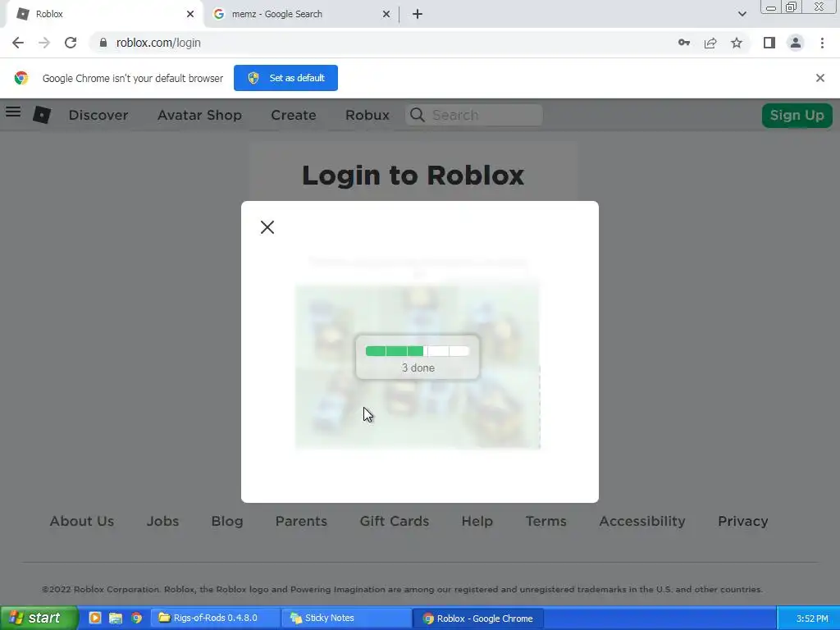Switch to the memz Google Search tab

[301, 14]
